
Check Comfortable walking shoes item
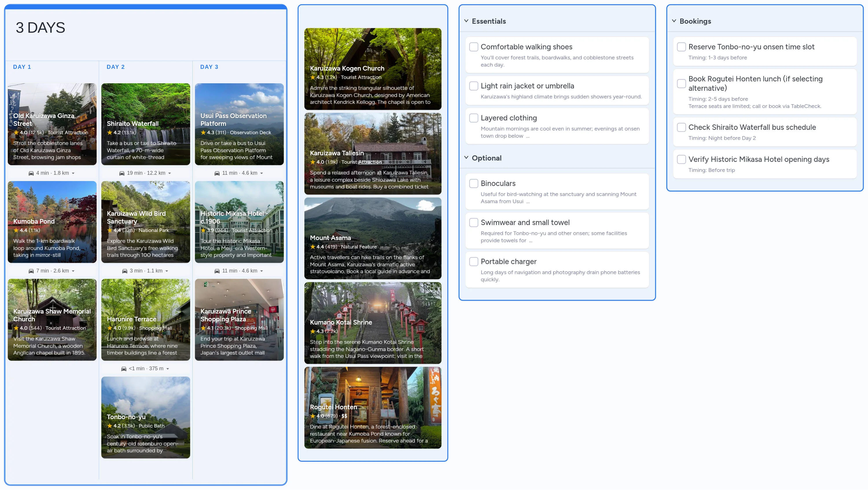click(473, 47)
